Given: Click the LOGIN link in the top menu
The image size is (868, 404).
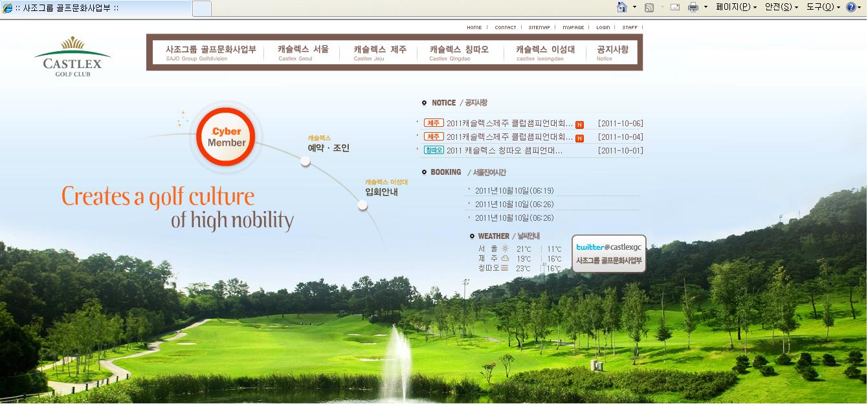Looking at the screenshot, I should coord(603,27).
